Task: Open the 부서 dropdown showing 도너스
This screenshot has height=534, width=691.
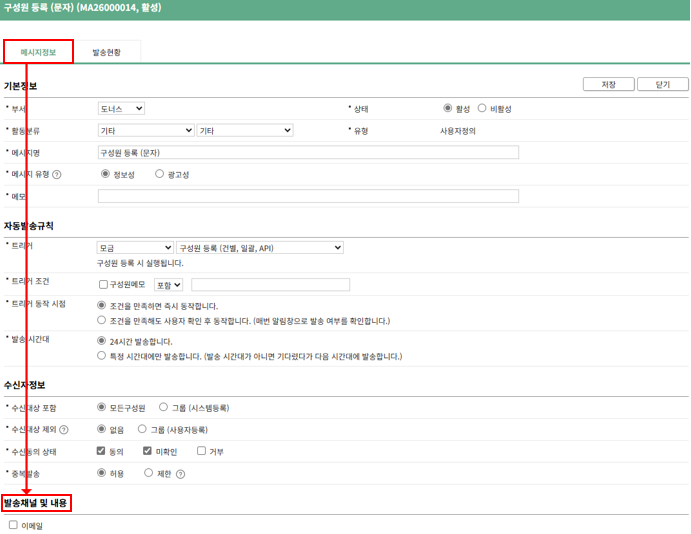Action: 121,108
